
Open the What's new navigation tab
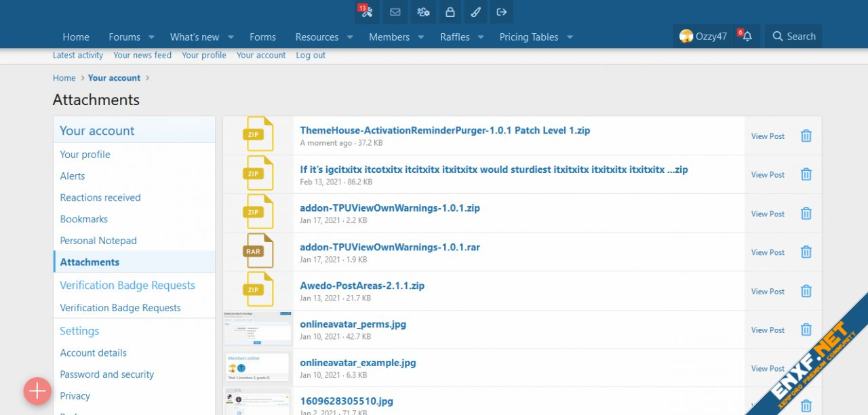[195, 37]
